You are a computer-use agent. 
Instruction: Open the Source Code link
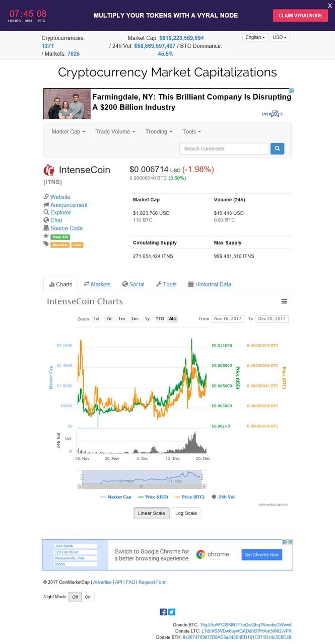click(x=66, y=228)
